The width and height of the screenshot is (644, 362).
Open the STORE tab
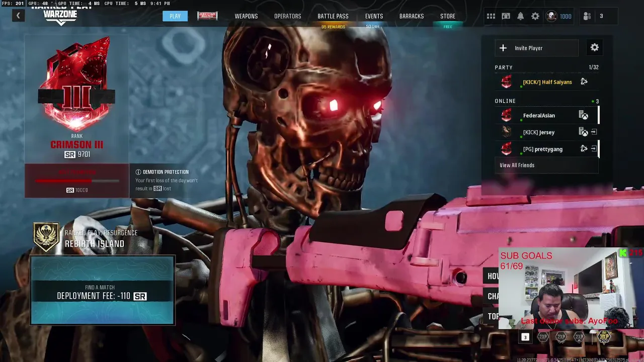point(448,16)
